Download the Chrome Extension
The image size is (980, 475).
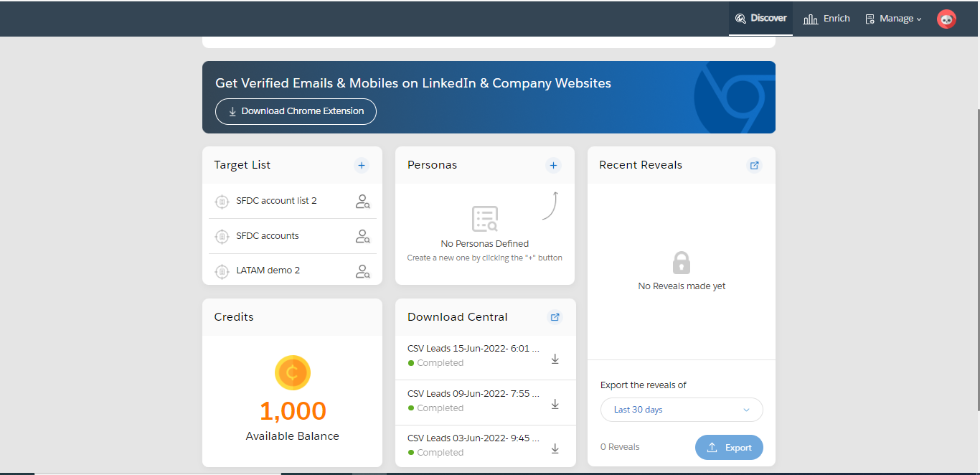(296, 111)
